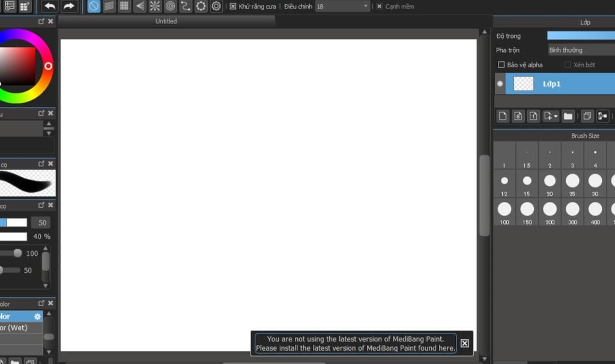Screen dimensions: 615x364
Task: Close the brush preview panel
Action: [50, 163]
